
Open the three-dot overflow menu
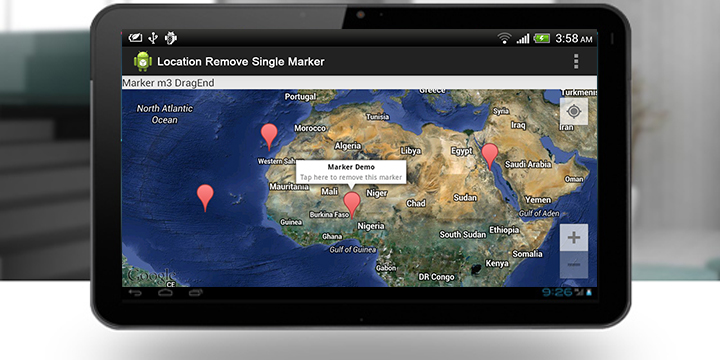pos(576,61)
